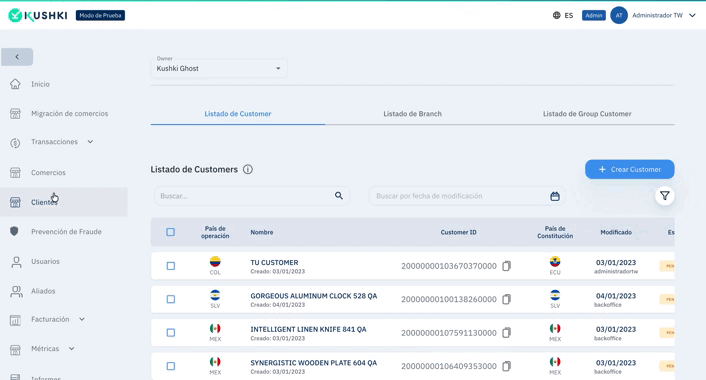
Task: Click the Crear Customer button
Action: pyautogui.click(x=629, y=169)
